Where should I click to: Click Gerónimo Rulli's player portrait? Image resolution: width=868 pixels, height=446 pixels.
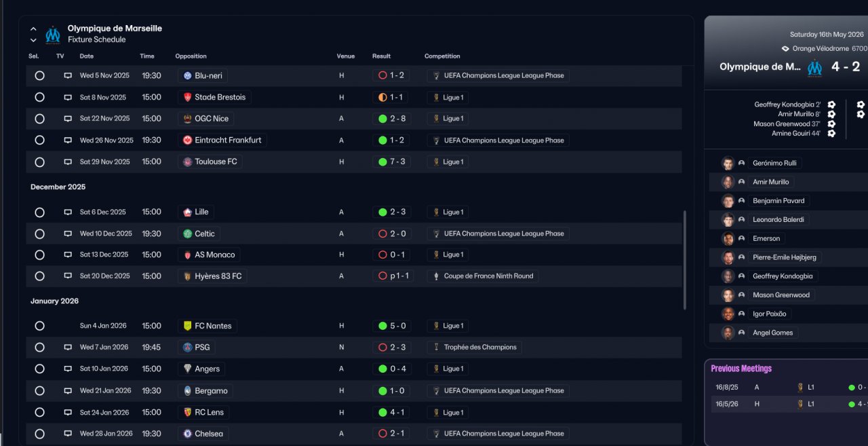(728, 163)
